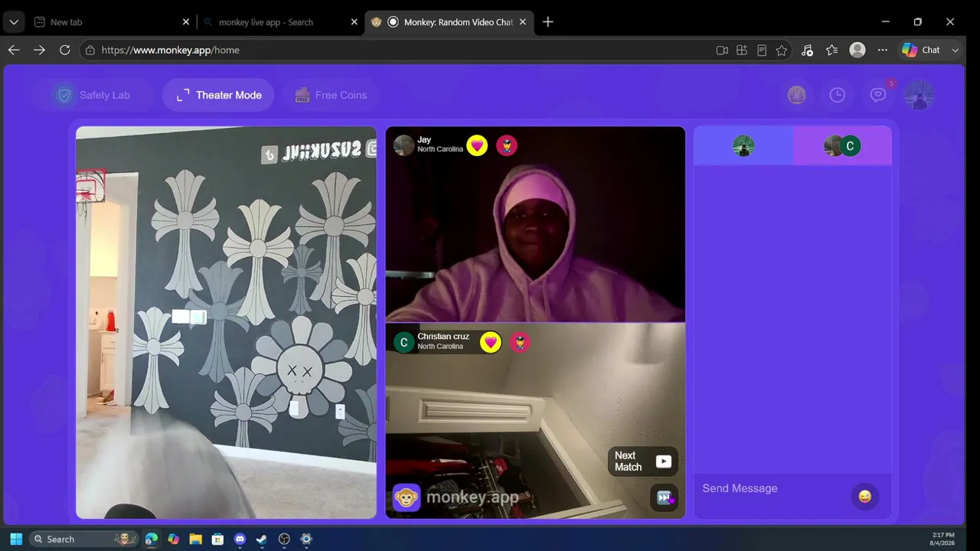Expand the dropdown arrow beside Chat

pyautogui.click(x=955, y=50)
